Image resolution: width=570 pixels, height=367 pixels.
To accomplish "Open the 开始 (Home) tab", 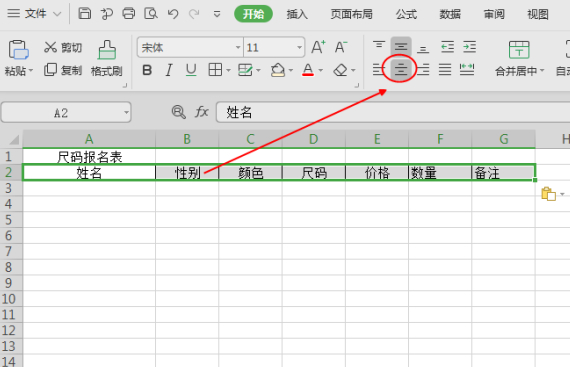I will pyautogui.click(x=253, y=14).
